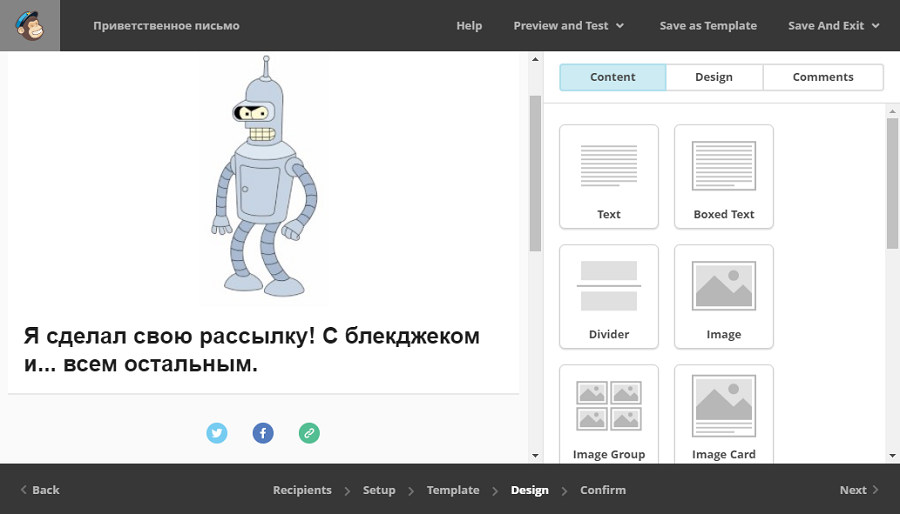
Task: Go to the Recipients step
Action: [x=302, y=490]
